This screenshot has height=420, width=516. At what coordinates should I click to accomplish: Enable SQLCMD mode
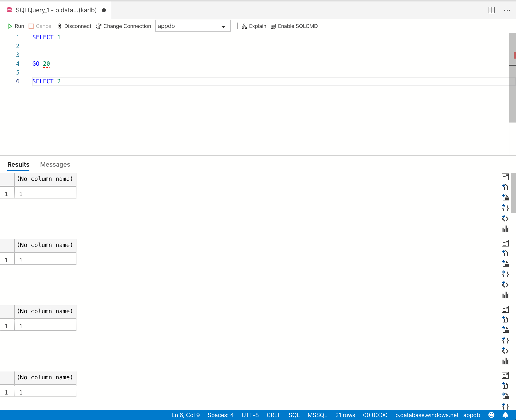coord(294,26)
